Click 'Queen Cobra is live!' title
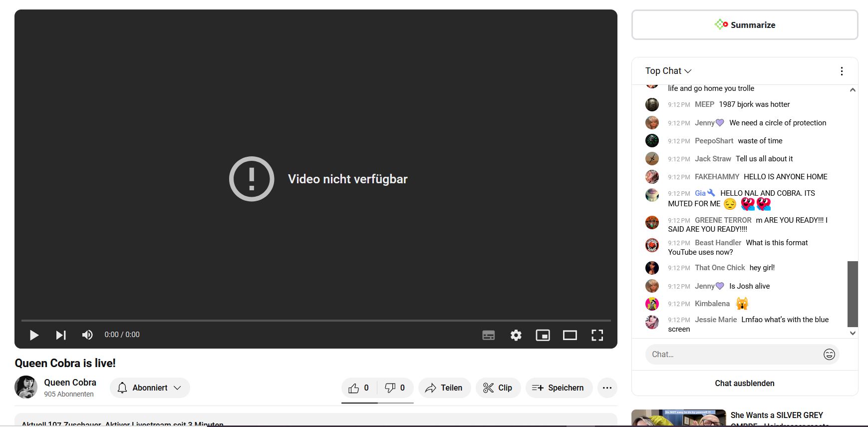Screen dimensions: 868x427 coord(65,363)
